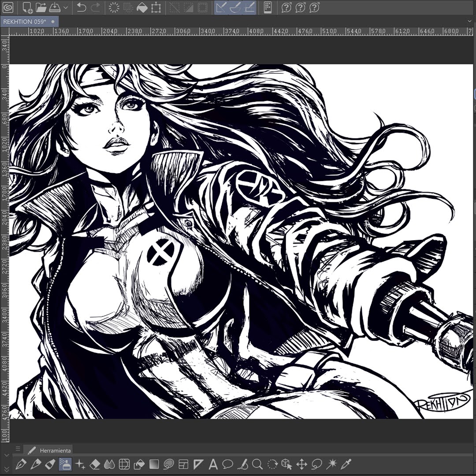Image resolution: width=476 pixels, height=476 pixels.
Task: Expand the save options dropdown arrow
Action: (x=66, y=7)
